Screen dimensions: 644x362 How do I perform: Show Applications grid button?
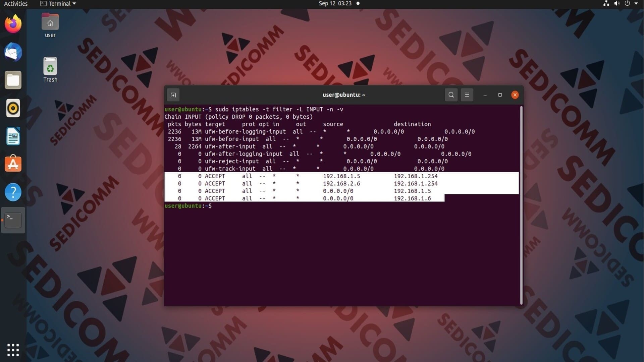[x=13, y=350]
